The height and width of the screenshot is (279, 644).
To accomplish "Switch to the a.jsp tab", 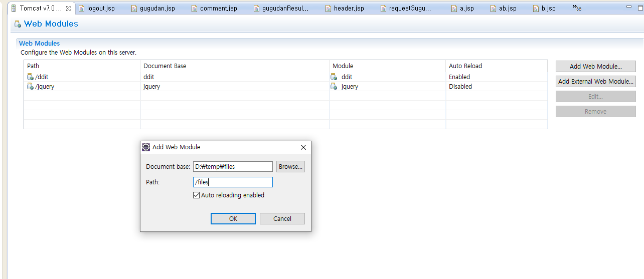I will [462, 9].
